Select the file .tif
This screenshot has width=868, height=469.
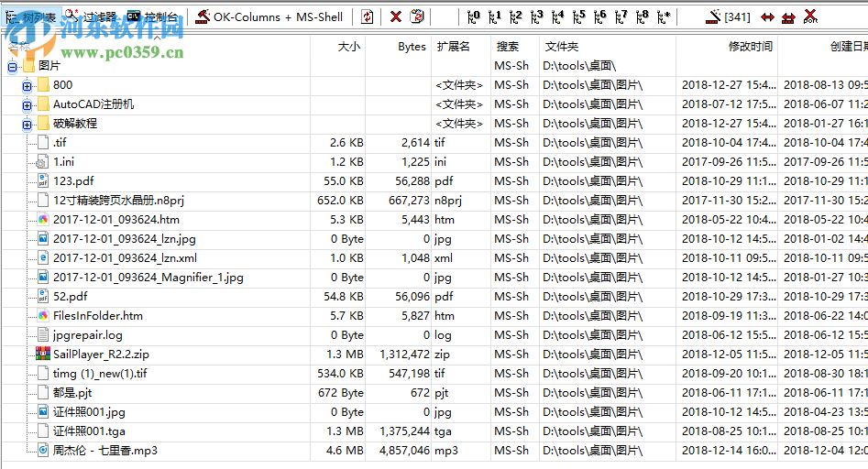point(60,143)
